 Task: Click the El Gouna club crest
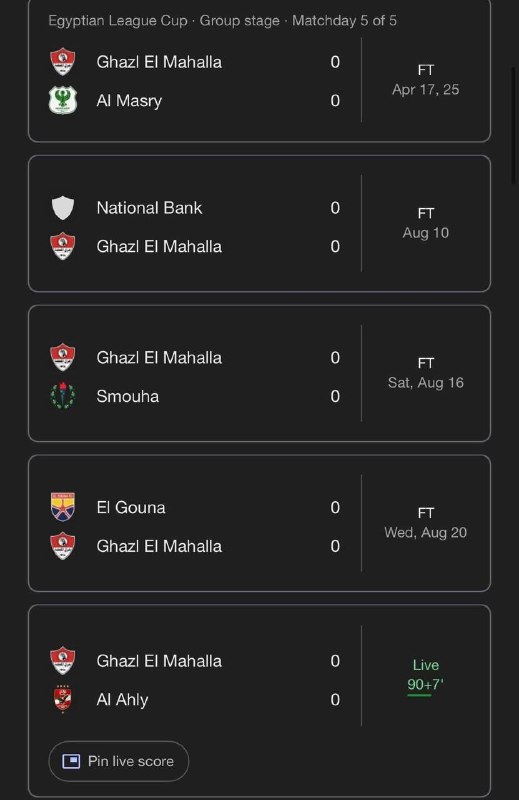coord(63,507)
